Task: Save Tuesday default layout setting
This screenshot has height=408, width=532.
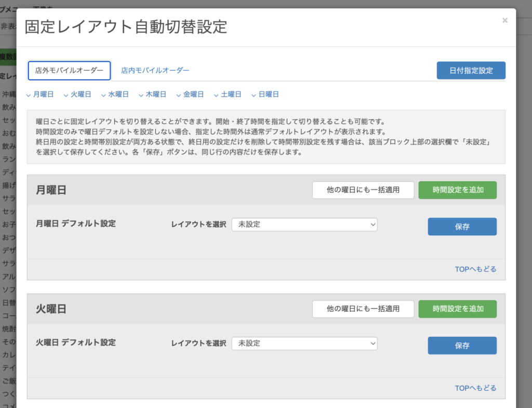Action: coord(462,346)
